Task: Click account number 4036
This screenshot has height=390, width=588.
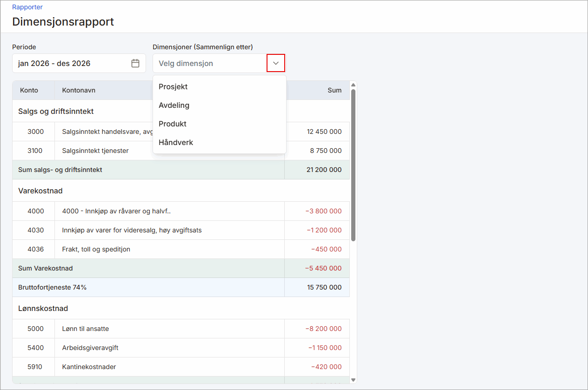Action: pyautogui.click(x=36, y=249)
